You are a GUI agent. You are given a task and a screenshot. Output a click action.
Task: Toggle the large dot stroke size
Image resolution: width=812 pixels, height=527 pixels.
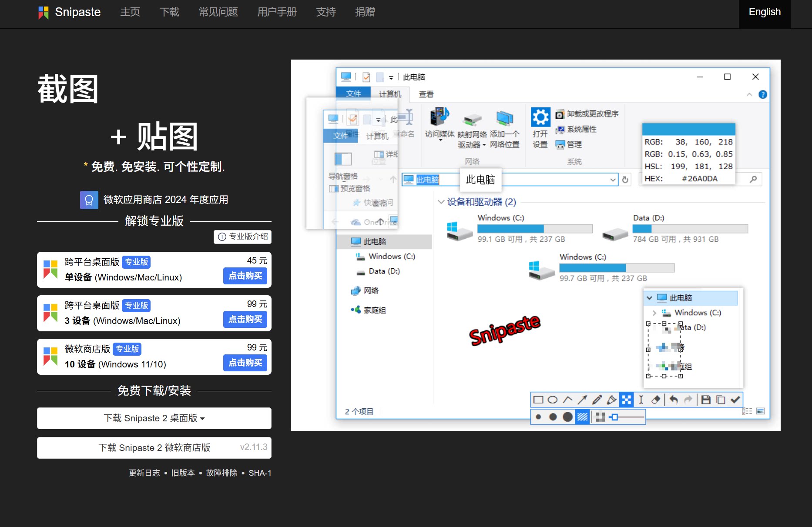pos(567,417)
